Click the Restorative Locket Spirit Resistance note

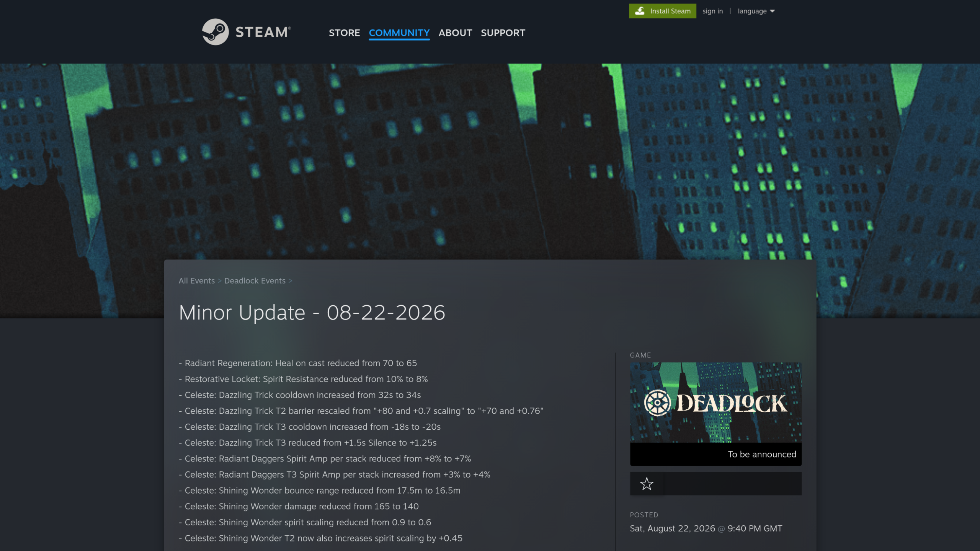(303, 379)
